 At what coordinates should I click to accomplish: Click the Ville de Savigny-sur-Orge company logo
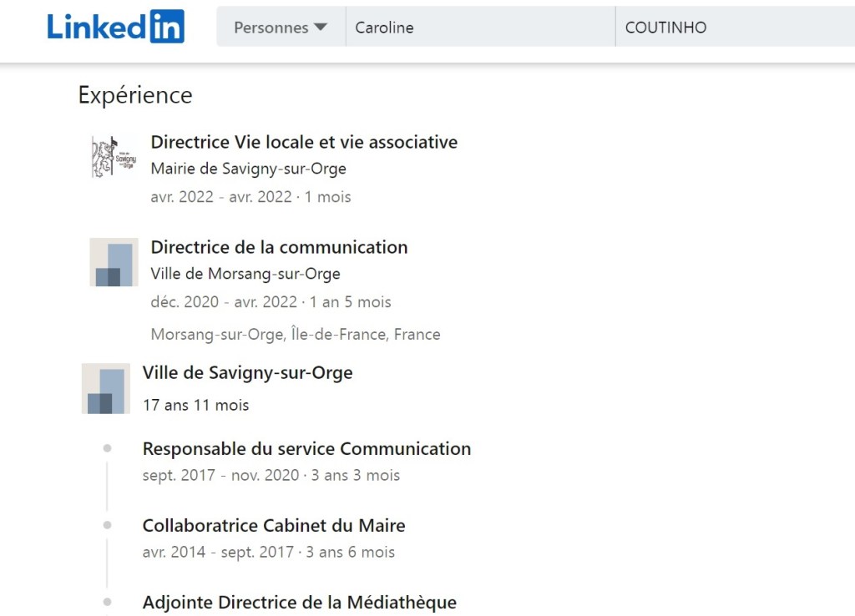point(105,388)
